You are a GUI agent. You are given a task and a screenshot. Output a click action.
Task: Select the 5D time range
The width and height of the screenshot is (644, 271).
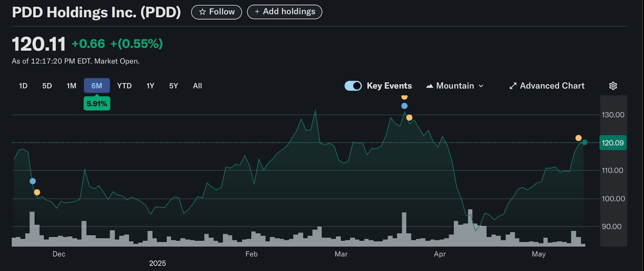coord(47,86)
